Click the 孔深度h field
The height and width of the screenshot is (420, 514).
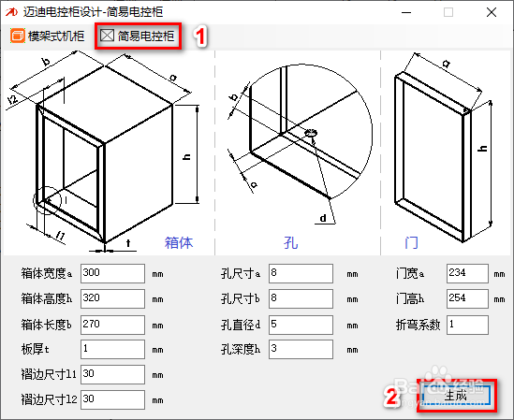click(301, 349)
